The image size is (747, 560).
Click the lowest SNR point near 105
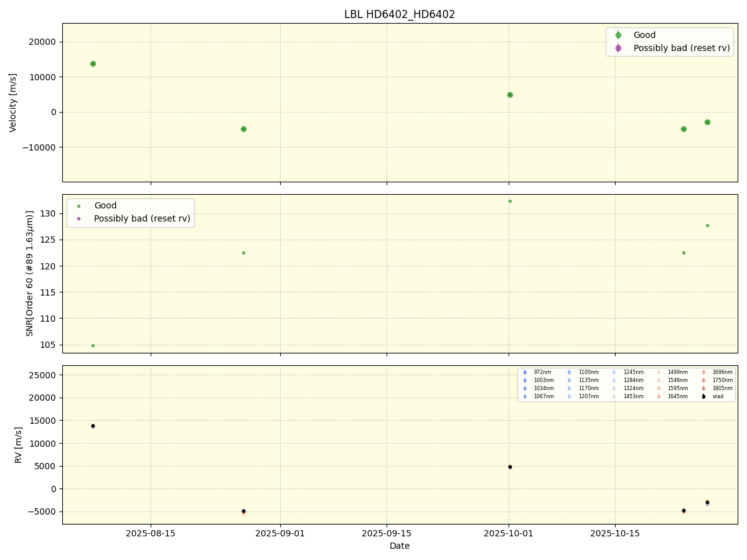(93, 345)
